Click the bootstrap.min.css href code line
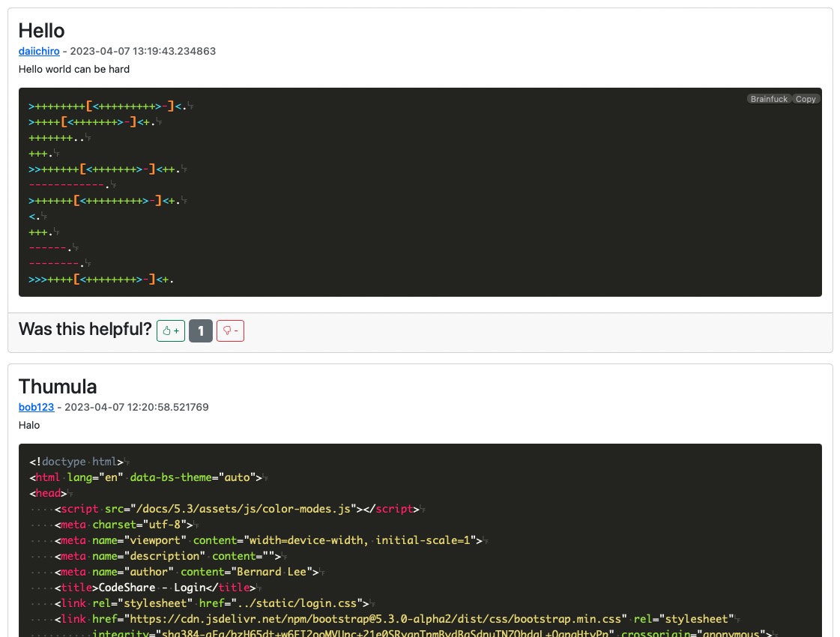Screen dimensions: 840x637 394,619
